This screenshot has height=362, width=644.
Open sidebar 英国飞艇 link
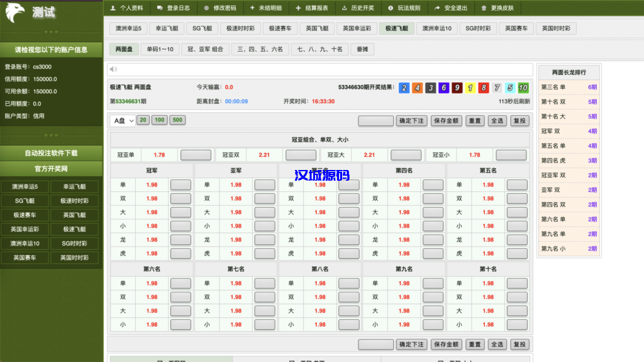[x=74, y=215]
